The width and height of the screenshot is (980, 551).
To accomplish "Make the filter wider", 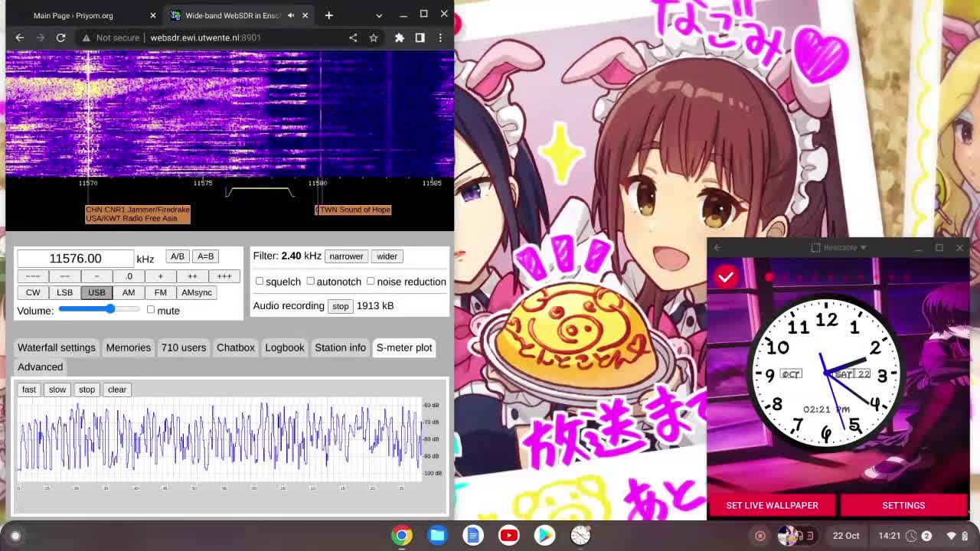I will click(387, 256).
